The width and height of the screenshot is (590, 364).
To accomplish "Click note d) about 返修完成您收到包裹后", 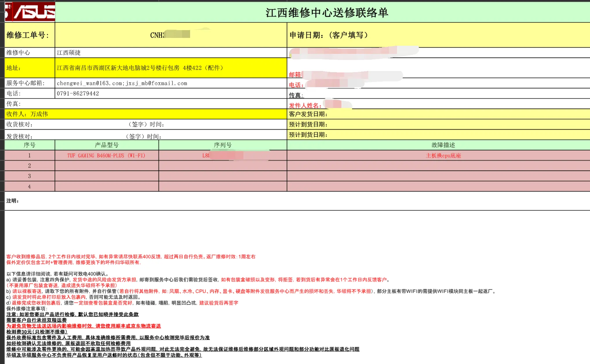I will coord(122,303).
